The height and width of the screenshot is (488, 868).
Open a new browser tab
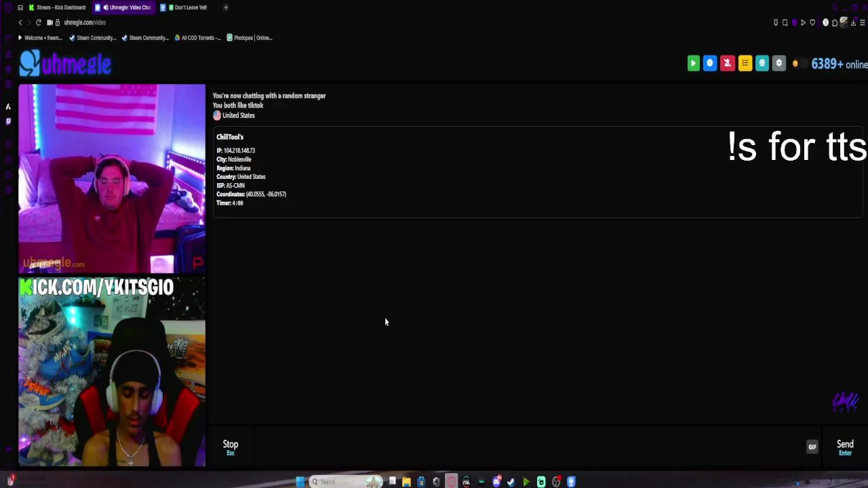click(226, 7)
